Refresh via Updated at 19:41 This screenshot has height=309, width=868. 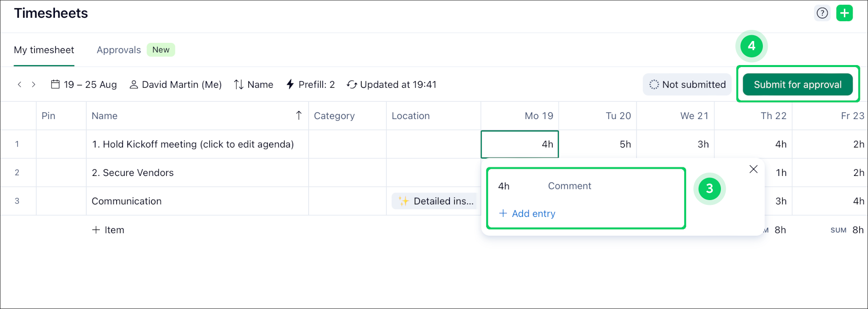pyautogui.click(x=392, y=84)
